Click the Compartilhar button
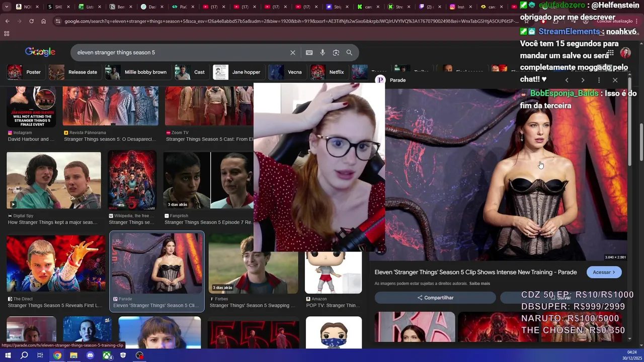The image size is (644, 362). [x=435, y=298]
